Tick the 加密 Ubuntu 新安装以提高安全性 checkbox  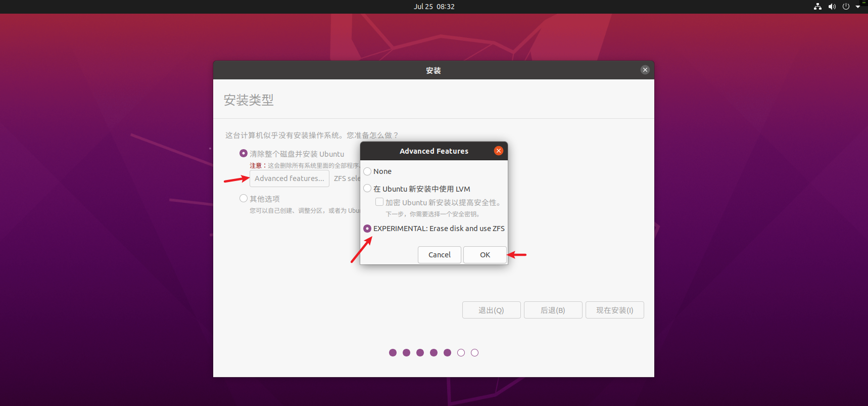[x=379, y=202]
